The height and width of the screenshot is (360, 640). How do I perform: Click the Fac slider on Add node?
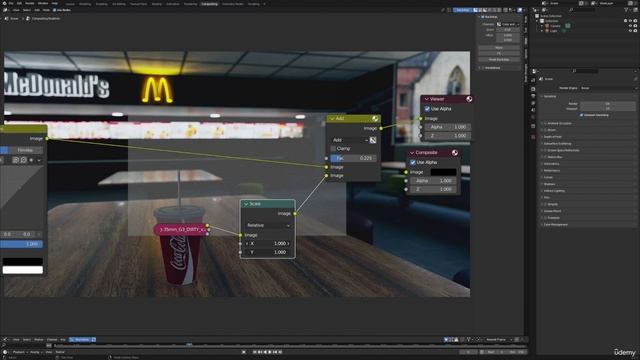[x=353, y=158]
